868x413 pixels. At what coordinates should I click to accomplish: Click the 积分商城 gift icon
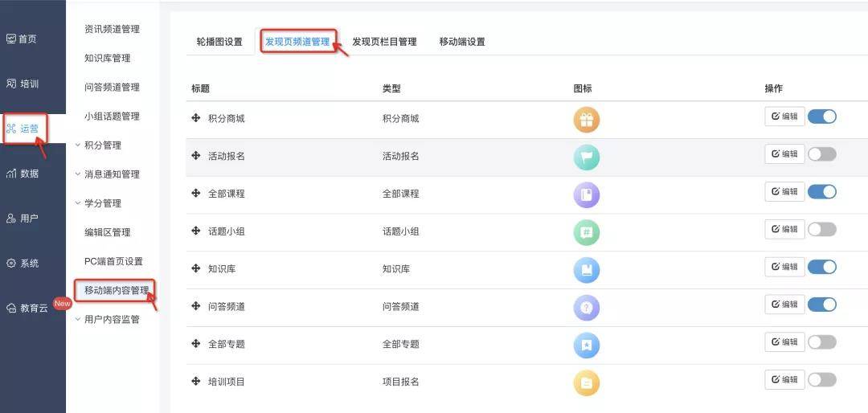pyautogui.click(x=586, y=121)
